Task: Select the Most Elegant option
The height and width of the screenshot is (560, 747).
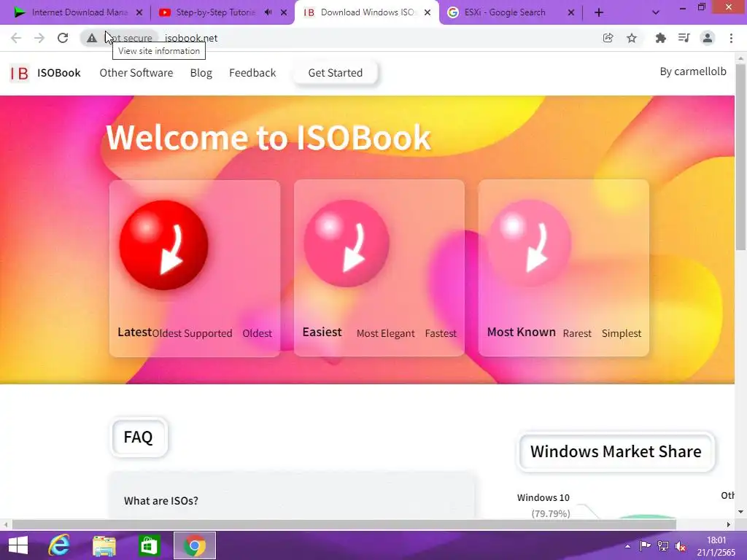Action: tap(385, 333)
